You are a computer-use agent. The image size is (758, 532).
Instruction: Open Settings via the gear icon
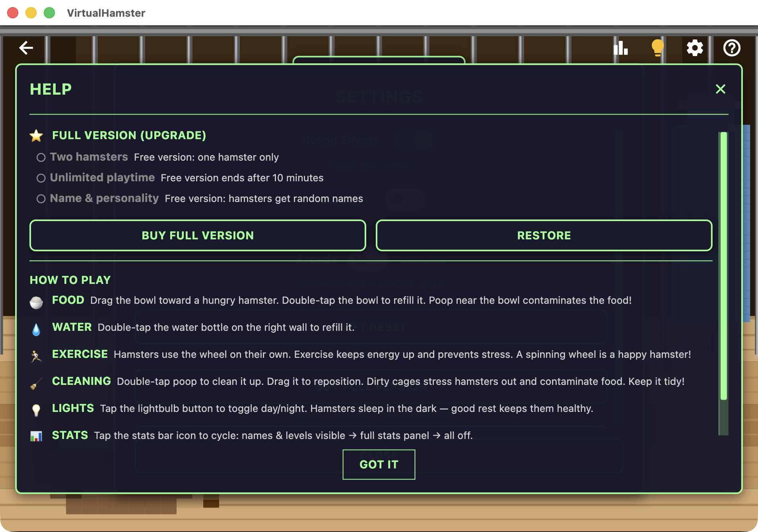(x=695, y=48)
